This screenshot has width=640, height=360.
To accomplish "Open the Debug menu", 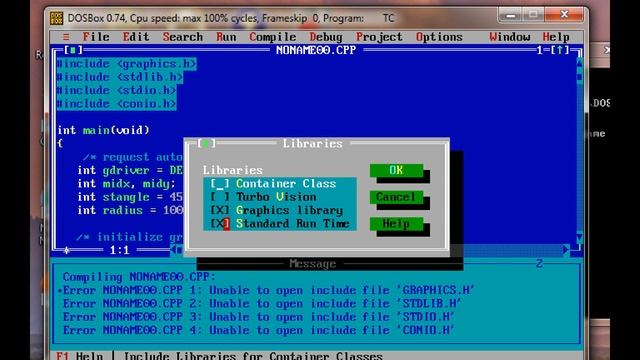I will (326, 37).
